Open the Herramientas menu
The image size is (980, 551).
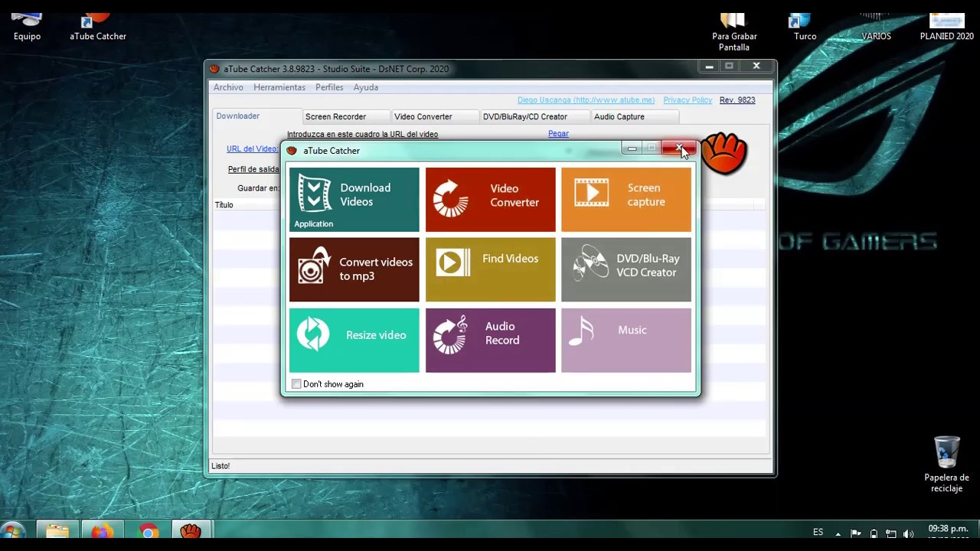(279, 87)
